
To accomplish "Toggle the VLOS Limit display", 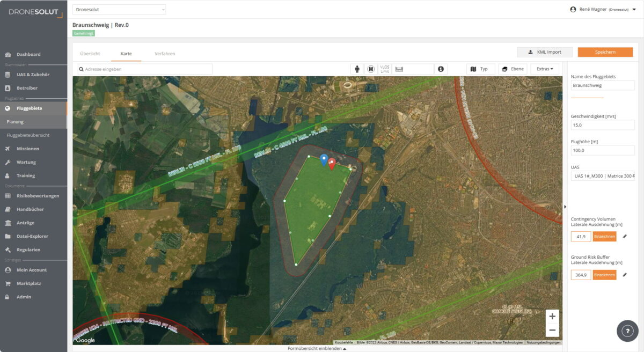I will tap(384, 69).
